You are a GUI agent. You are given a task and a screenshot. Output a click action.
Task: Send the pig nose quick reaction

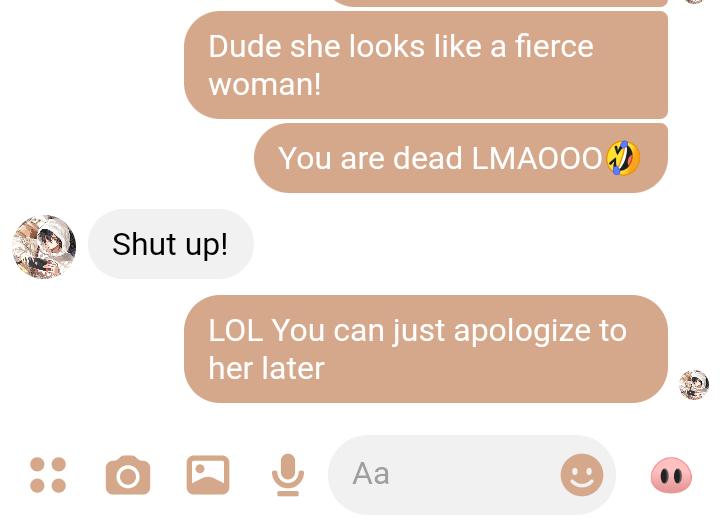[671, 475]
